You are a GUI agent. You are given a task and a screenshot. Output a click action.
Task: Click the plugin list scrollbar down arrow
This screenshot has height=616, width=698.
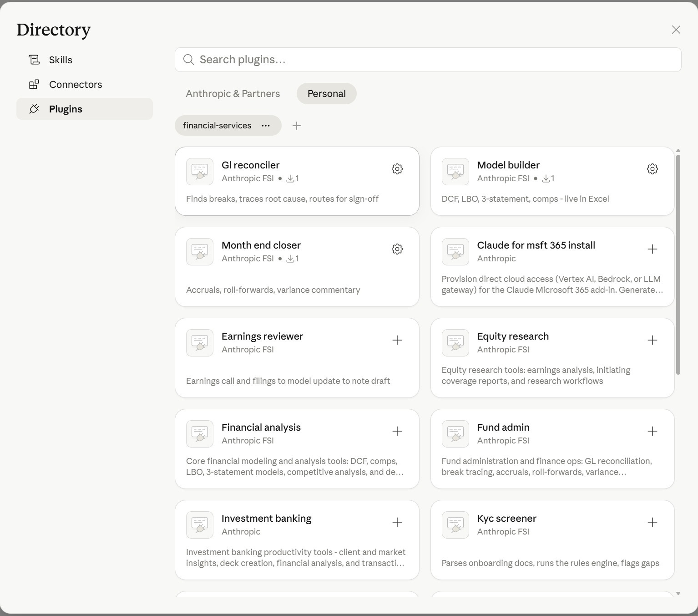point(678,593)
